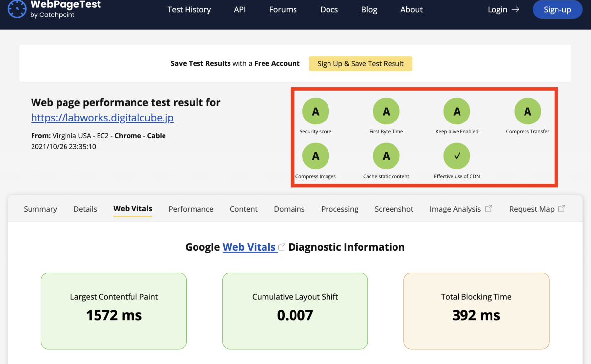Switch to the Processing tab
This screenshot has width=591, height=364.
pyautogui.click(x=340, y=209)
